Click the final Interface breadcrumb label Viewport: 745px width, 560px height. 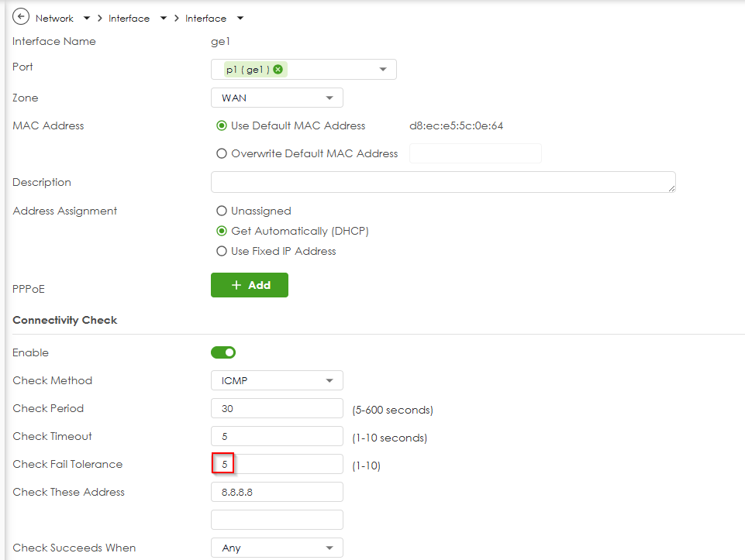tap(205, 19)
